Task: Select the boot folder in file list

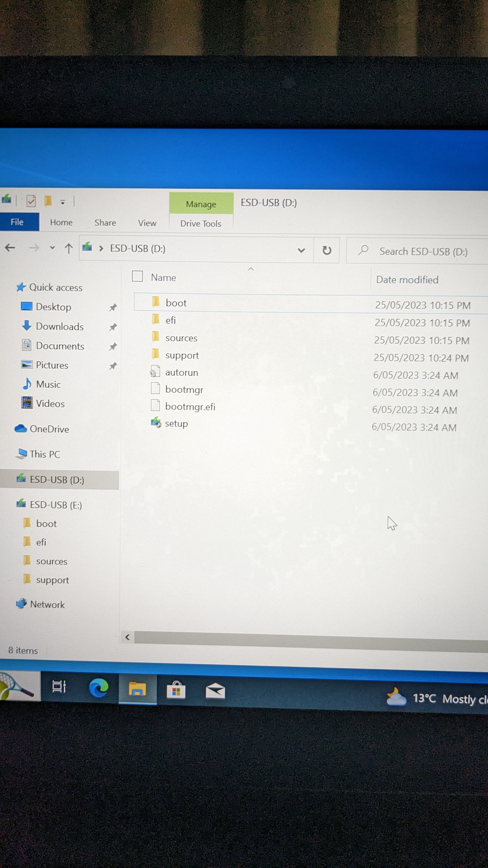Action: point(176,303)
